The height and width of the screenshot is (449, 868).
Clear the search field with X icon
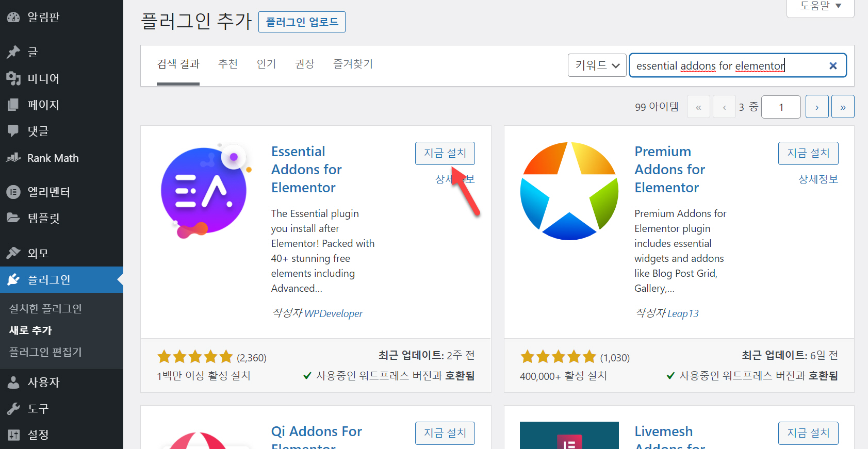(x=833, y=65)
